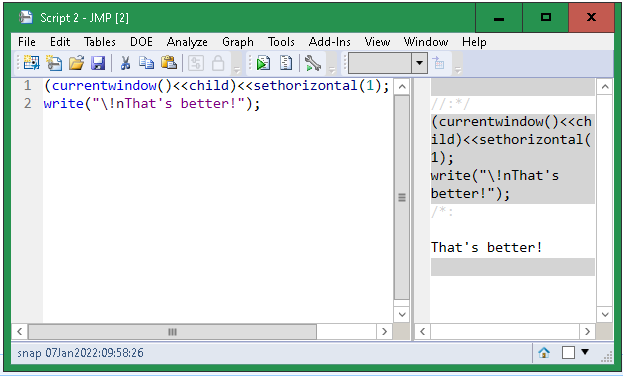This screenshot has width=623, height=376.
Task: Open the DOE menu
Action: point(141,42)
